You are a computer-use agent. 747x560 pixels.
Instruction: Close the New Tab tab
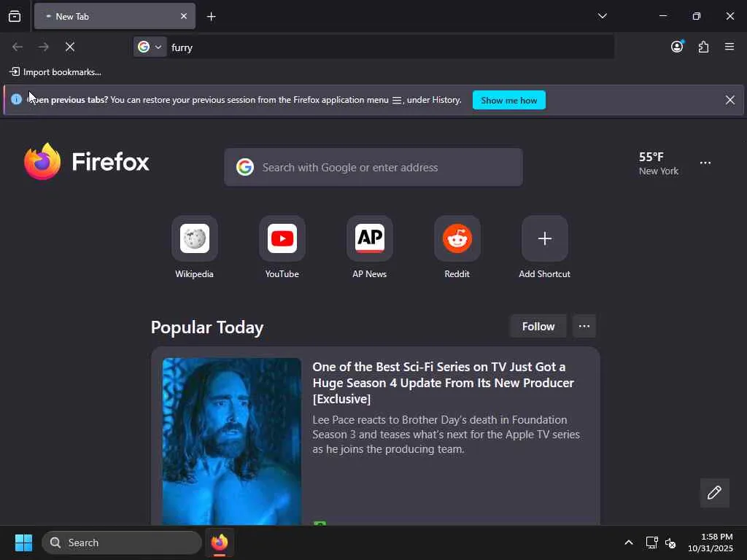183,16
